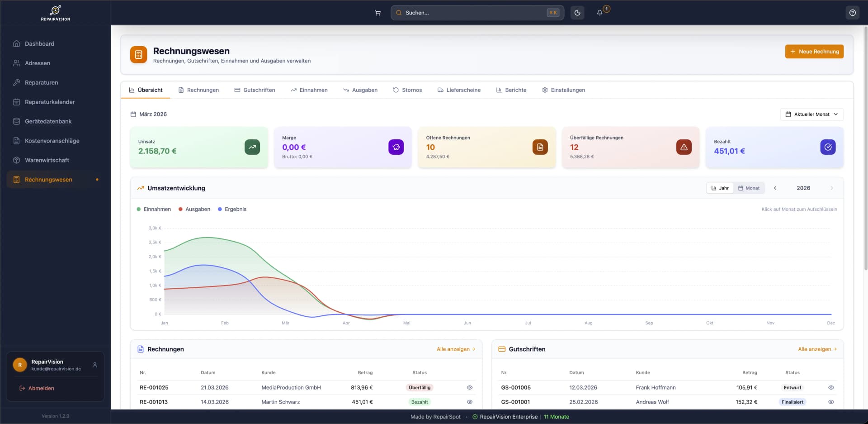Click the blue Bezahlt checkmark icon
Viewport: 868px width, 424px height.
tap(828, 147)
